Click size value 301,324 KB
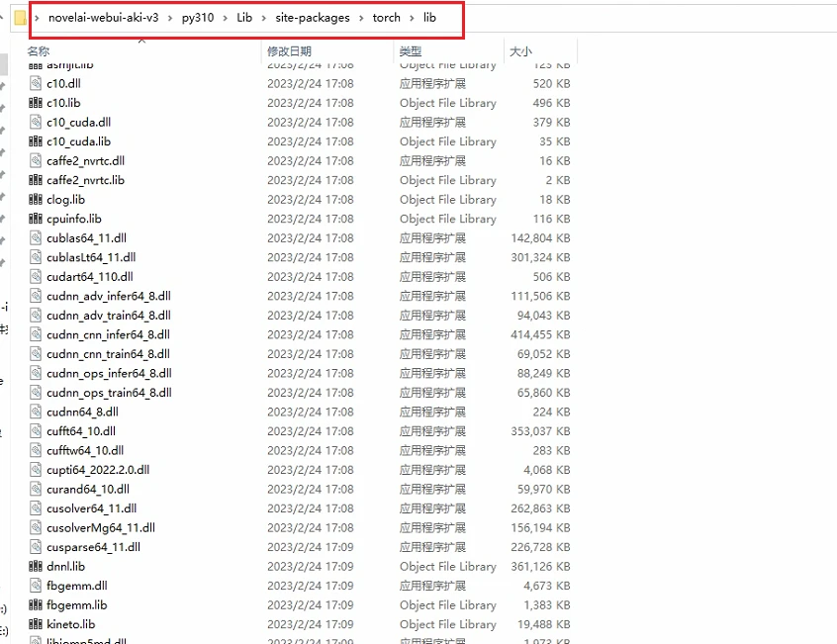 [540, 257]
